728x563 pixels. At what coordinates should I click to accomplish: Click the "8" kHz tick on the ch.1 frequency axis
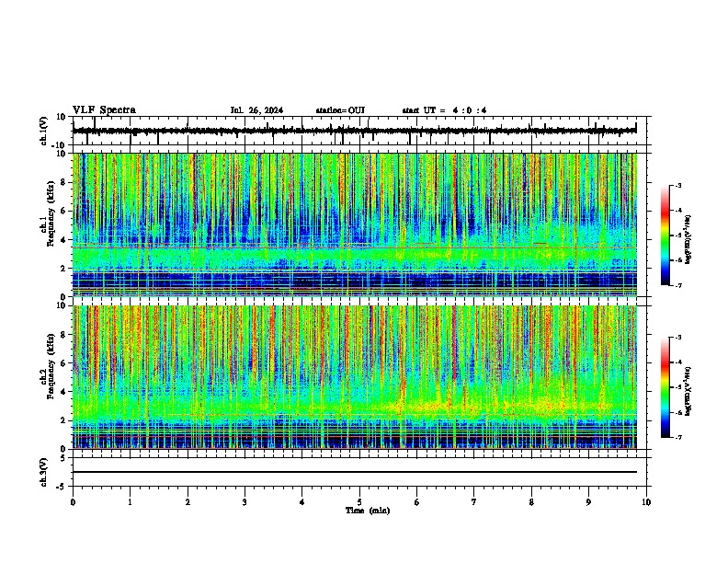63,182
